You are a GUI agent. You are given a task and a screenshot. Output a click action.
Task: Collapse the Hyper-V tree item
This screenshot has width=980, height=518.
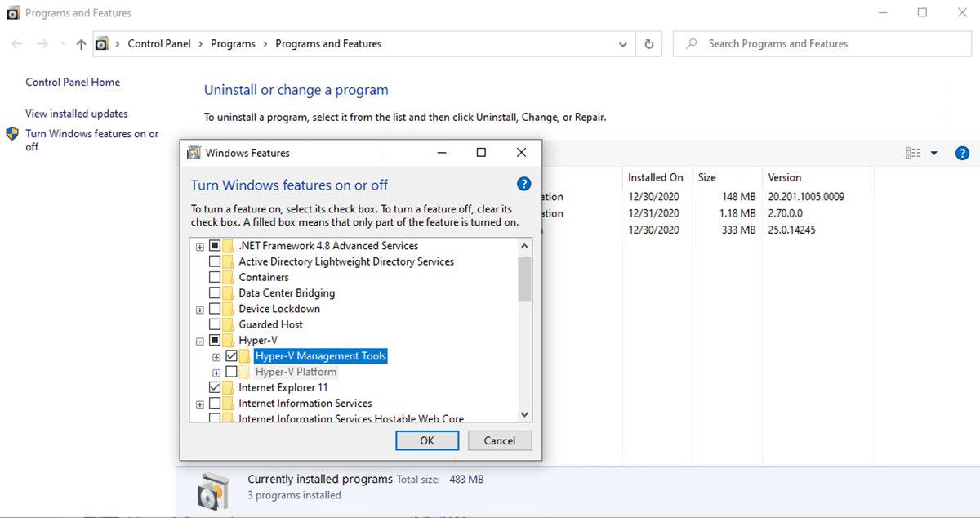tap(199, 340)
